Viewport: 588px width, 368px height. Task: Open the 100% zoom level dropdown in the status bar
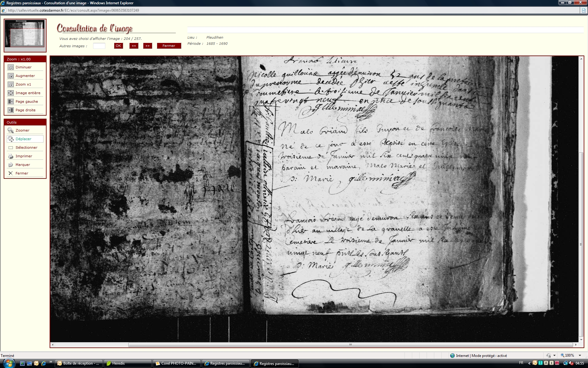coord(580,355)
